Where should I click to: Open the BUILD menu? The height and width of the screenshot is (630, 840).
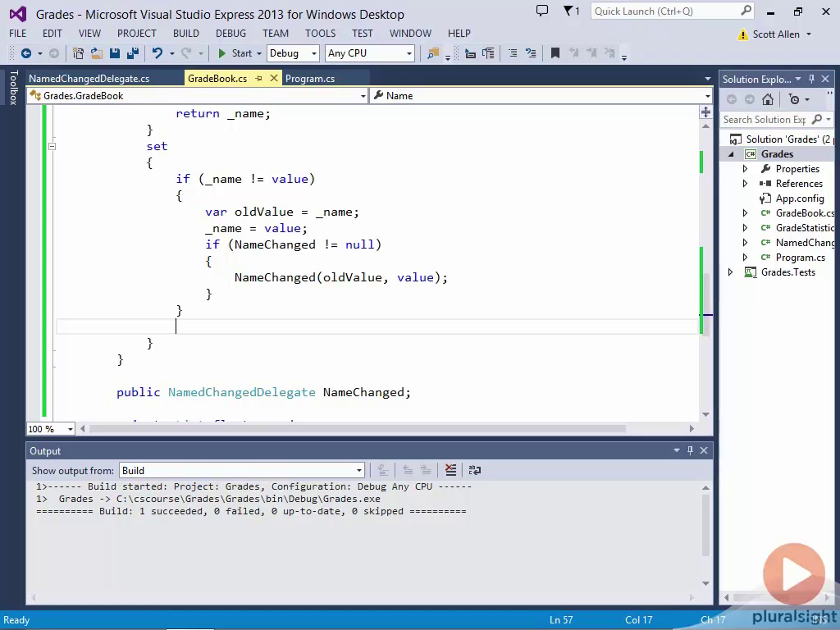186,33
